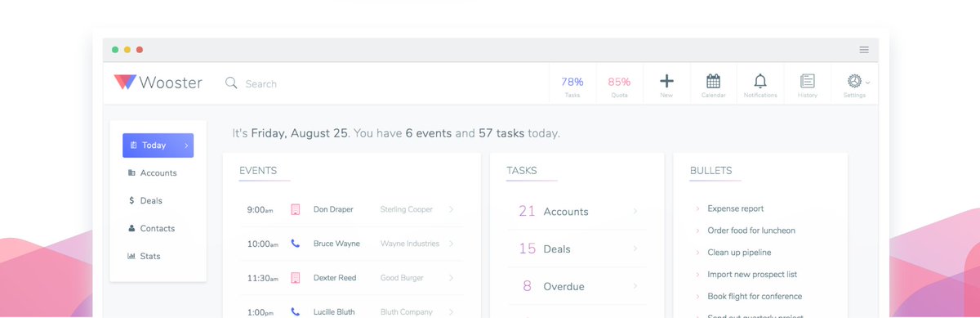This screenshot has height=318, width=980.
Task: Open the 21 Accounts tasks row
Action: (x=577, y=211)
